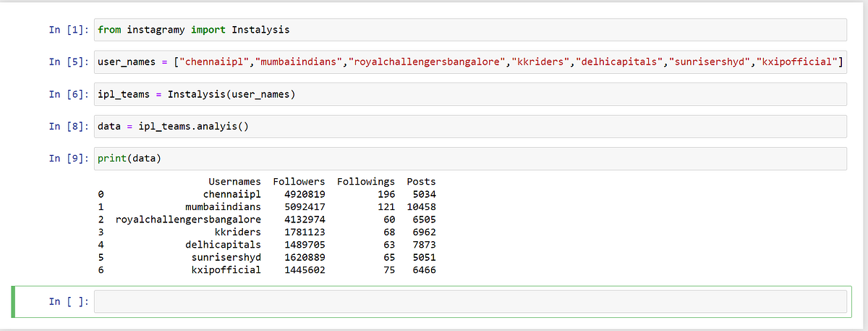Click royalchallengersbangalore in the output table
Viewport: 868px width, 331px height.
point(188,219)
